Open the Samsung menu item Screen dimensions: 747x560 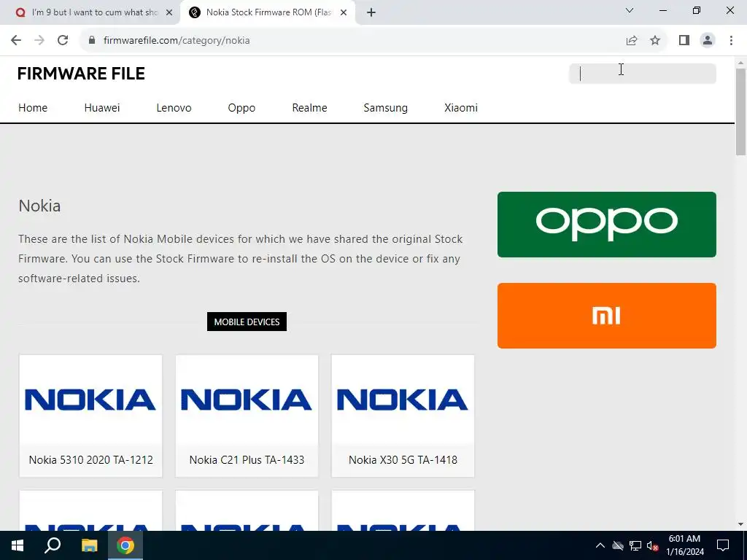coord(385,108)
